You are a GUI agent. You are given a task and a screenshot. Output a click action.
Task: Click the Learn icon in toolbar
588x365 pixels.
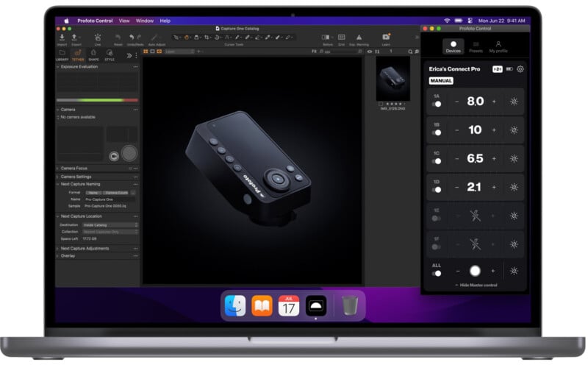(386, 37)
